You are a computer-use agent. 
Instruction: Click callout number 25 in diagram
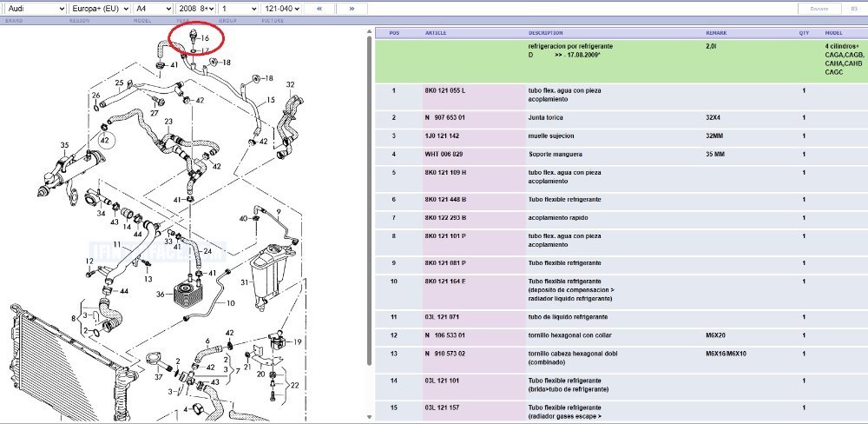(119, 83)
